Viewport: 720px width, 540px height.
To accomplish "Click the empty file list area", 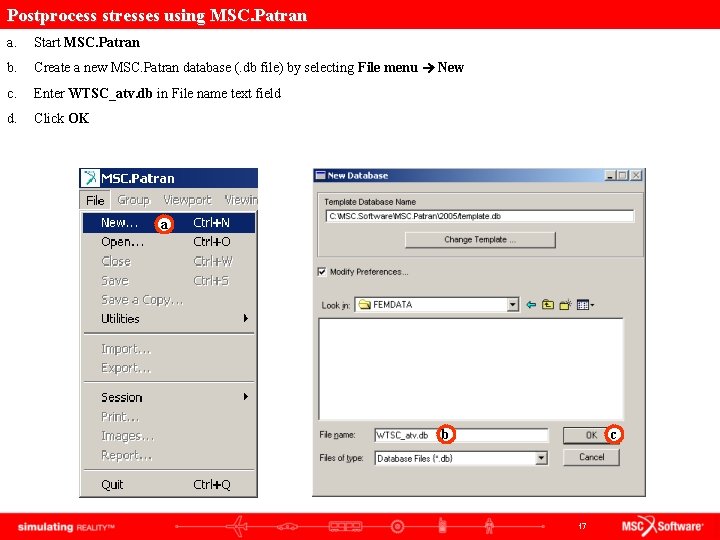I will pyautogui.click(x=471, y=368).
